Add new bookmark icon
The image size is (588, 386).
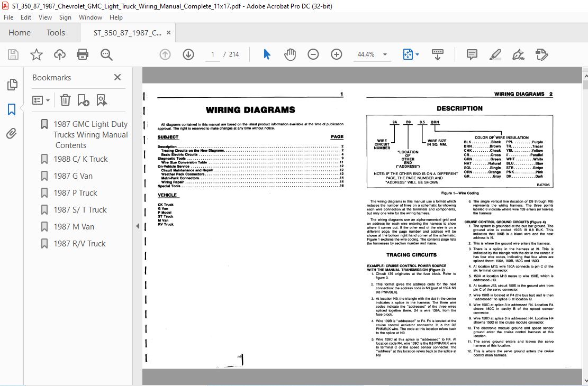click(x=83, y=100)
